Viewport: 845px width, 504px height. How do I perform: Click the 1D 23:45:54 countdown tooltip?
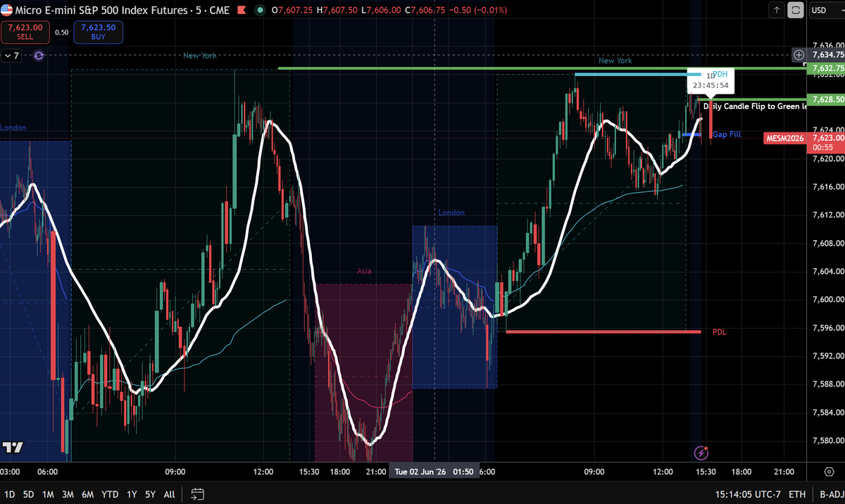point(710,80)
